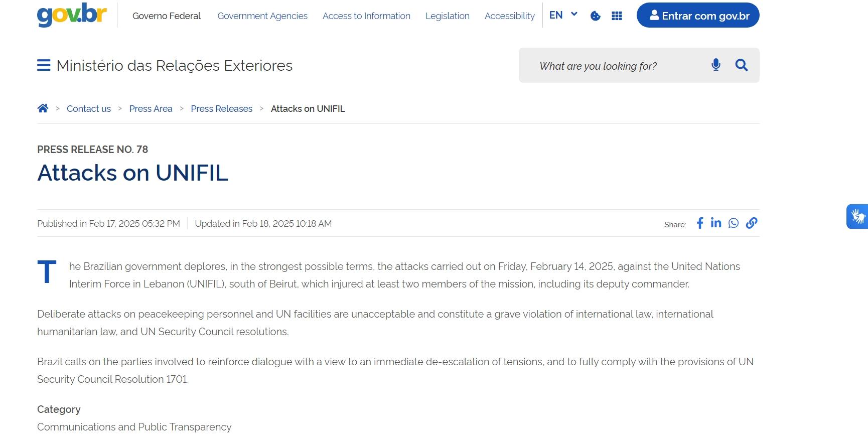Share the article on Facebook
Screen dimensions: 868x439
click(700, 223)
